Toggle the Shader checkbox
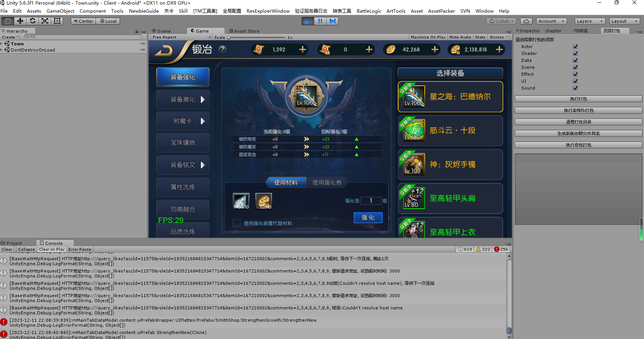This screenshot has width=644, height=339. tap(575, 53)
